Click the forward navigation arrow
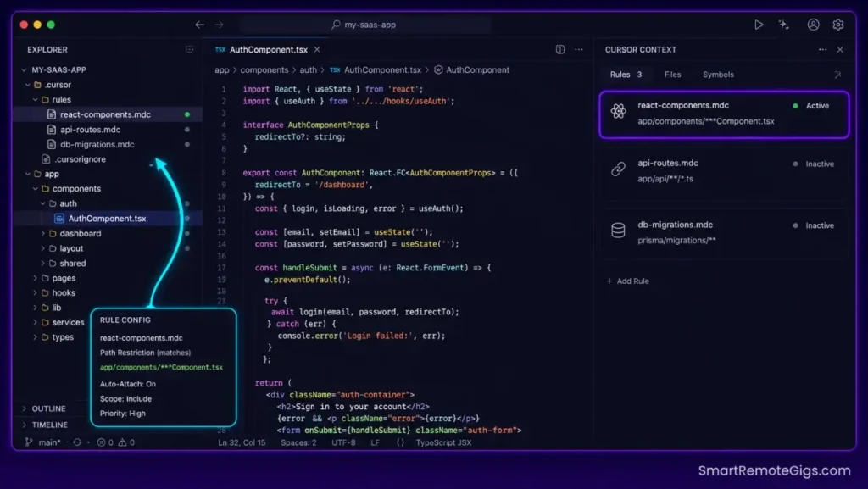 coord(220,25)
